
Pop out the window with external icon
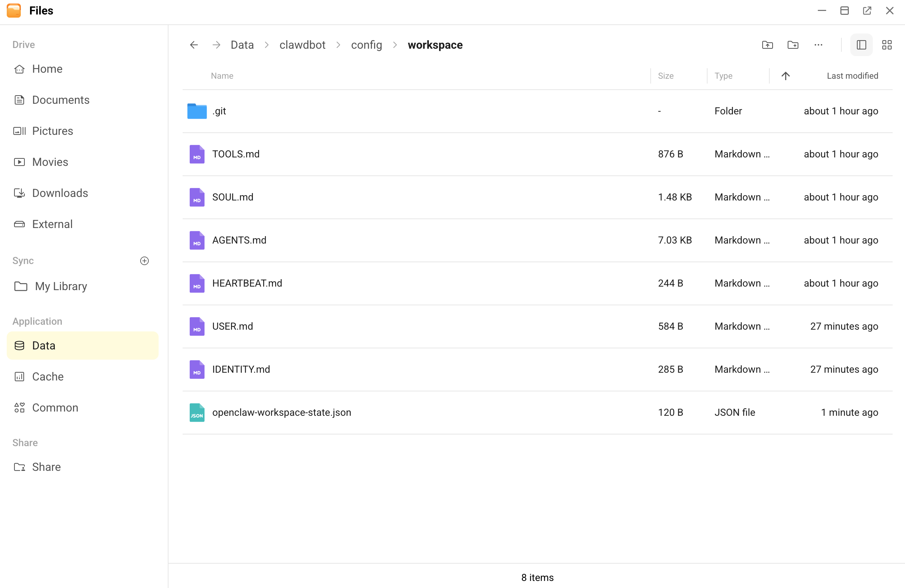tap(867, 11)
